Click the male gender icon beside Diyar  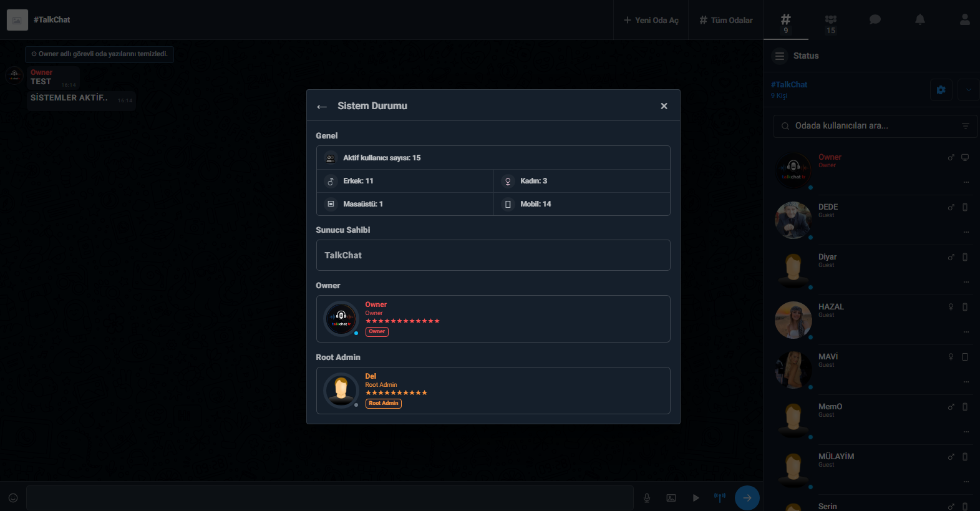coord(951,257)
